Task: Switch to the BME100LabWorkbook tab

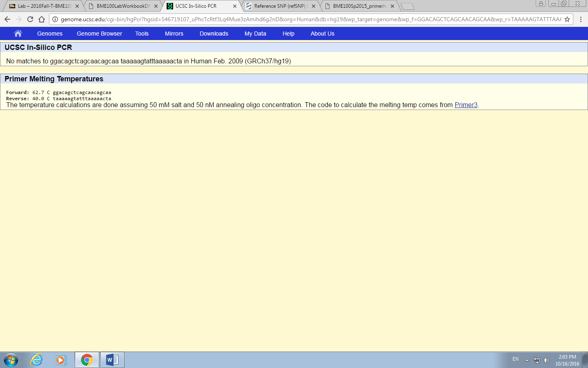Action: pyautogui.click(x=122, y=6)
